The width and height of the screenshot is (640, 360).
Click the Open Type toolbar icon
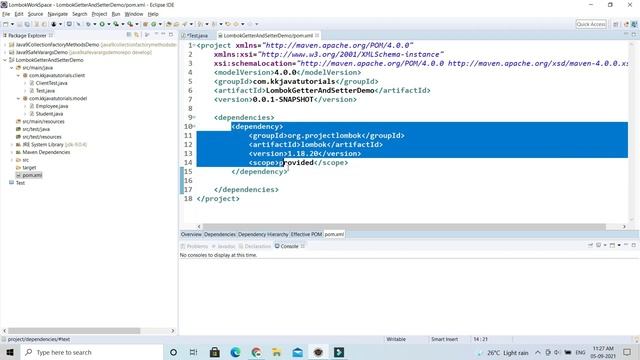point(169,24)
